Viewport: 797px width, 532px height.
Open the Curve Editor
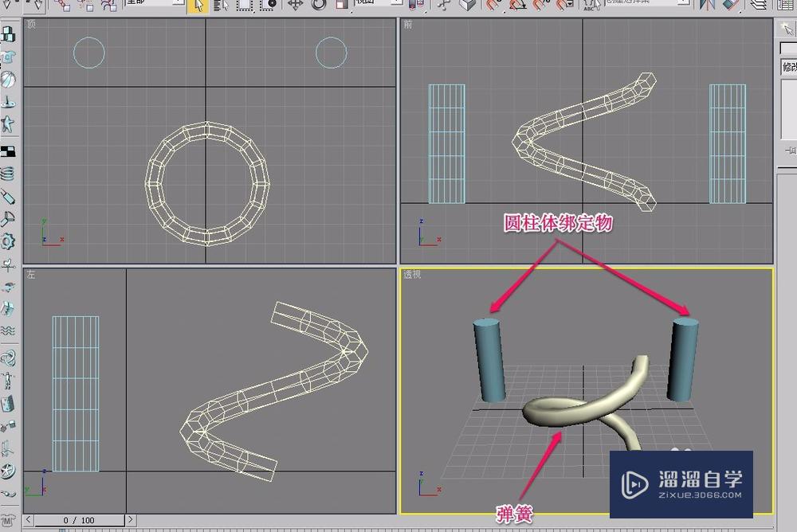pyautogui.click(x=787, y=5)
